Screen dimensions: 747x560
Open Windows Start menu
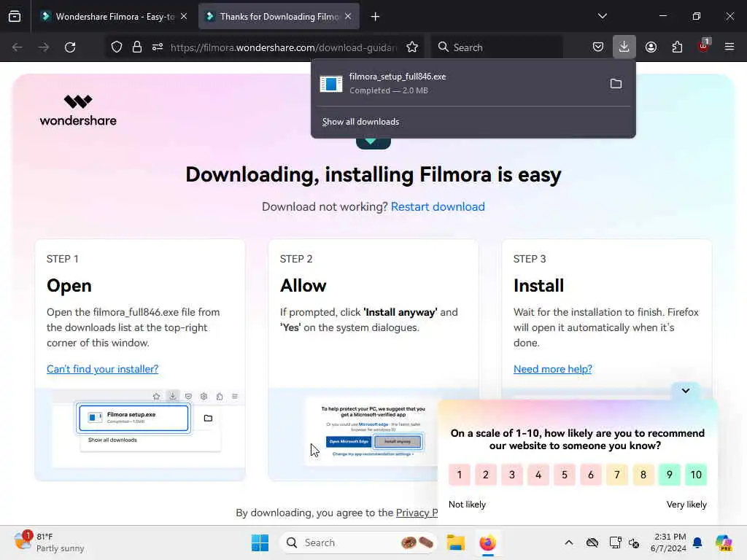[x=260, y=542]
